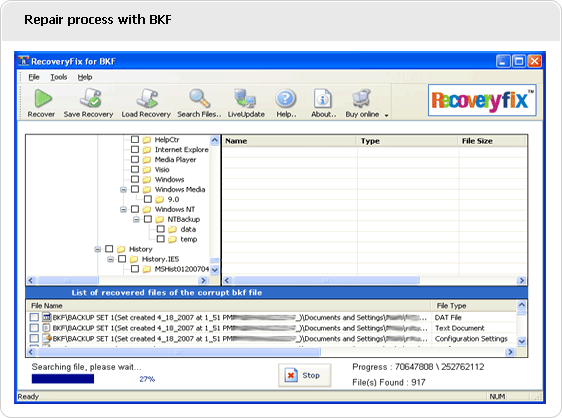The image size is (562, 418).
Task: Click the Media Player folder icon
Action: pos(147,160)
